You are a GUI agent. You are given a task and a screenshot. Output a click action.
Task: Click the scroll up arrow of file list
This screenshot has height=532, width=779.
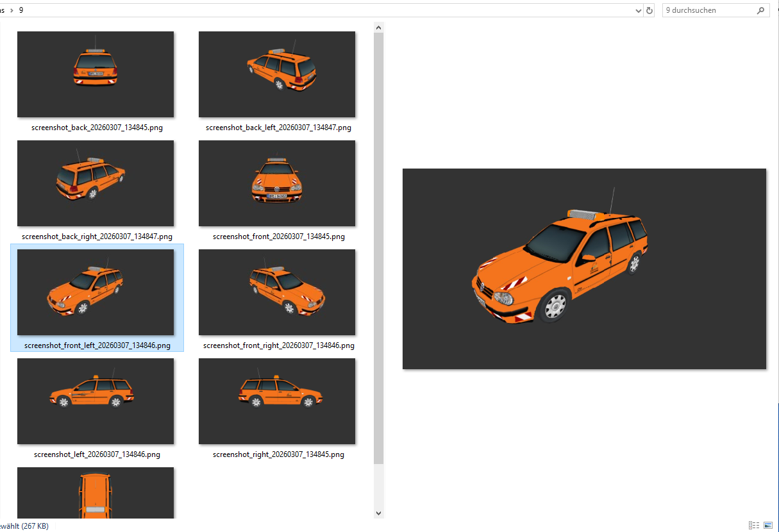click(x=378, y=28)
